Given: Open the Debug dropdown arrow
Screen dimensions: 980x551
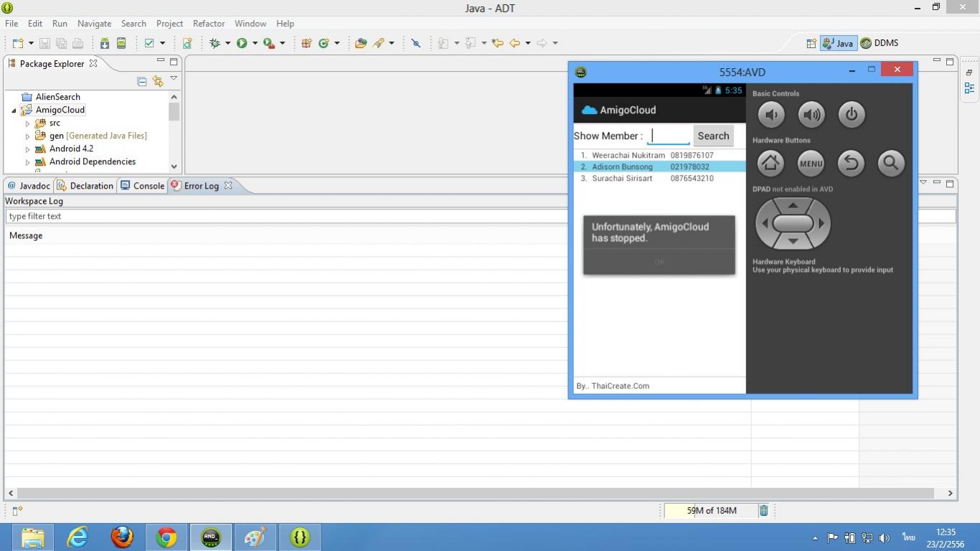Looking at the screenshot, I should pos(227,43).
